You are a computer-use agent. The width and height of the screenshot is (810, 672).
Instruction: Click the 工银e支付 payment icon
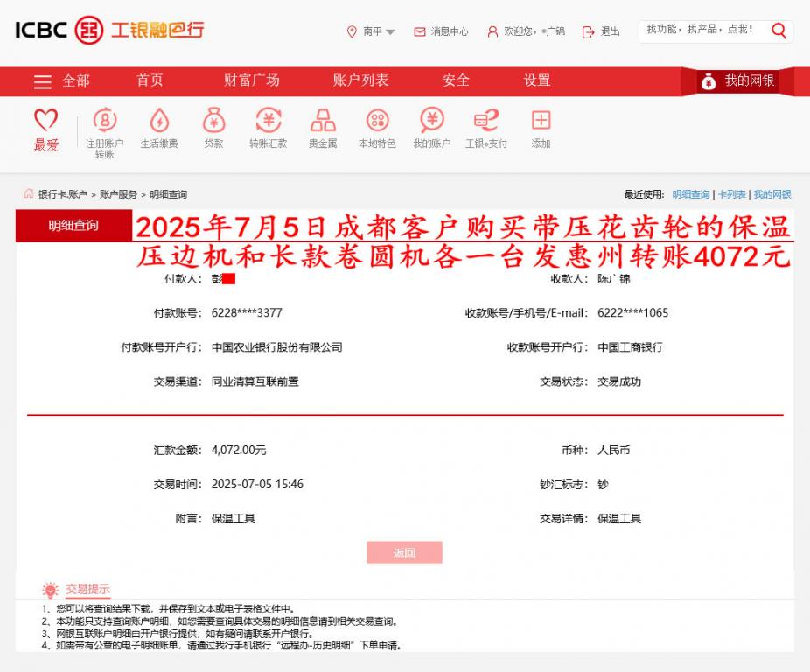[486, 126]
